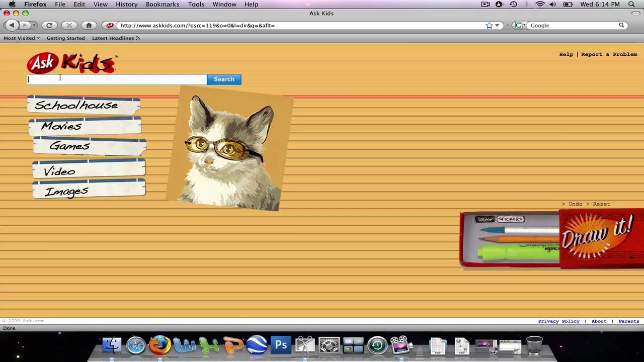644x362 pixels.
Task: Click the browser Forward arrow button
Action: coord(24,25)
